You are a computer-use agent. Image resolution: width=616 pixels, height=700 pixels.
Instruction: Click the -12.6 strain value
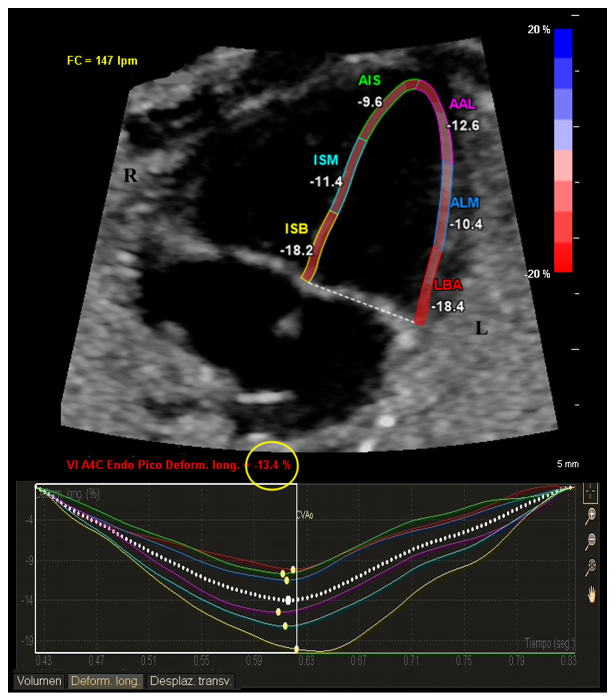pyautogui.click(x=463, y=126)
